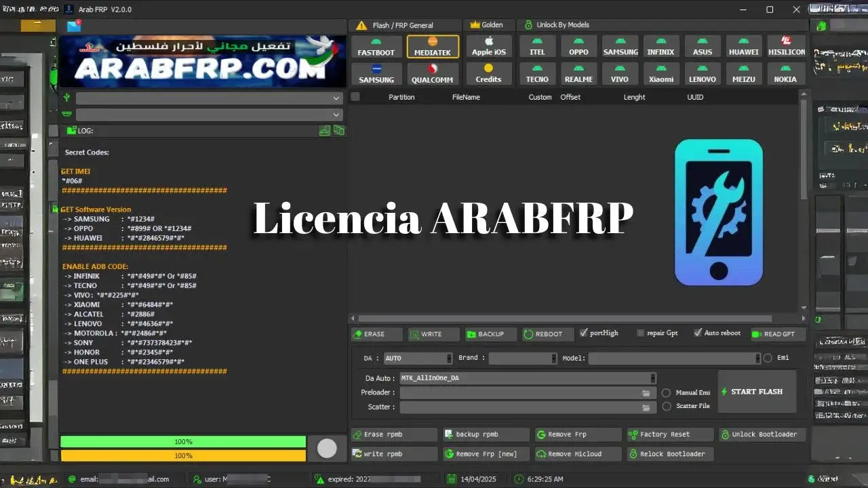Screen dimensions: 868x488
Task: Click the REBOOT button
Action: click(547, 334)
